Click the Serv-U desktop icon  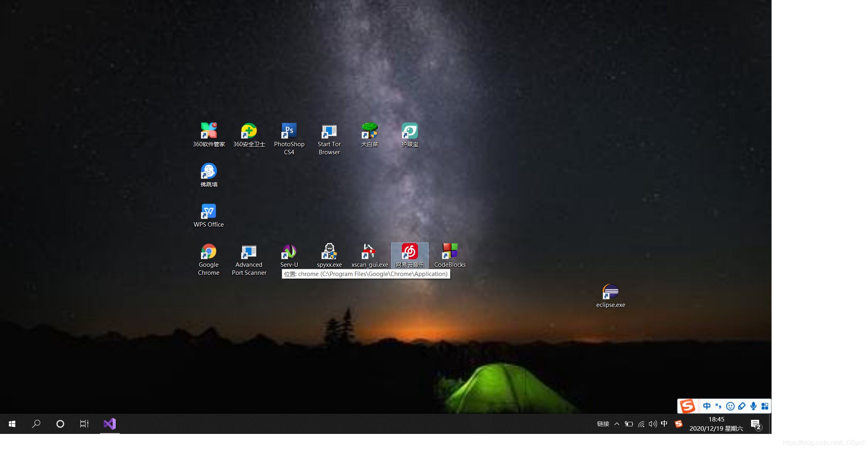tap(289, 252)
